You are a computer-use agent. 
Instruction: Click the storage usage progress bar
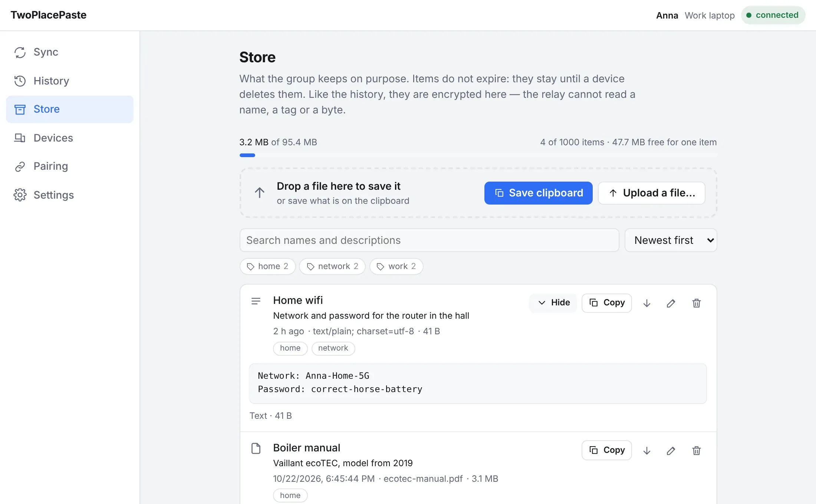478,155
